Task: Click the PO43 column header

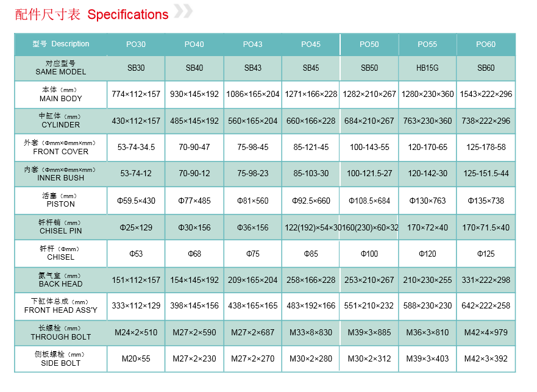Action: [x=253, y=45]
